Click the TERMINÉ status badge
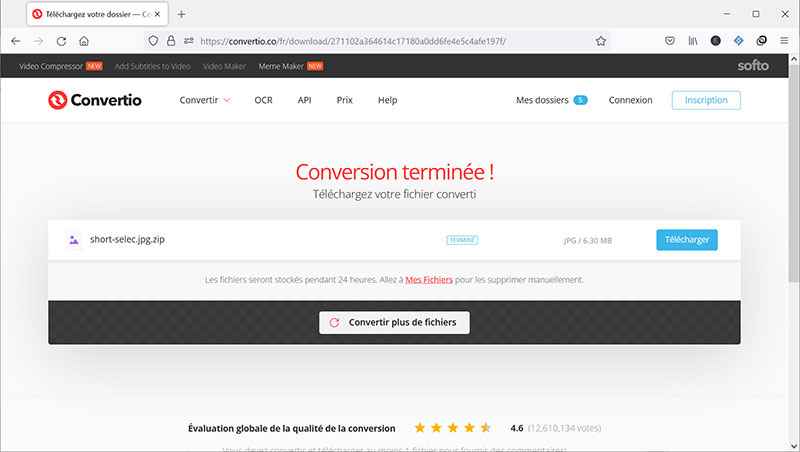The height and width of the screenshot is (452, 800). click(462, 240)
